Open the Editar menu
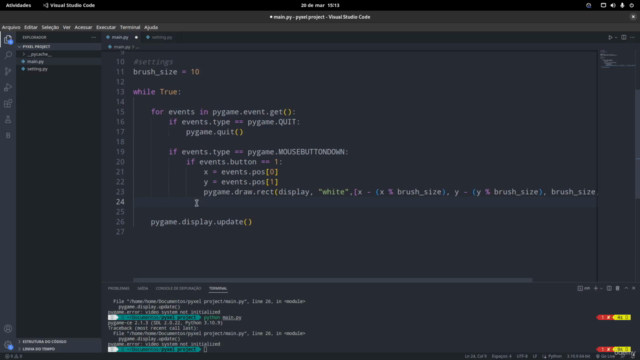The width and height of the screenshot is (640, 360). click(x=31, y=27)
